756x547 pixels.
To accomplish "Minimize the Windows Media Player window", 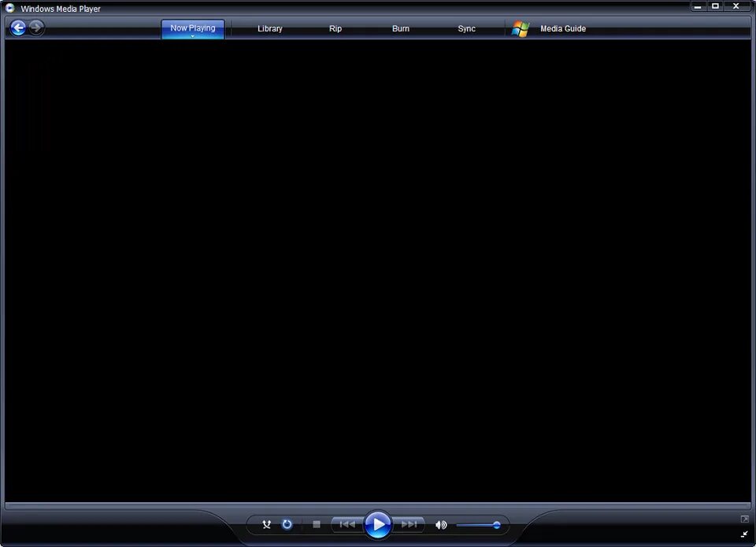I will coord(698,6).
